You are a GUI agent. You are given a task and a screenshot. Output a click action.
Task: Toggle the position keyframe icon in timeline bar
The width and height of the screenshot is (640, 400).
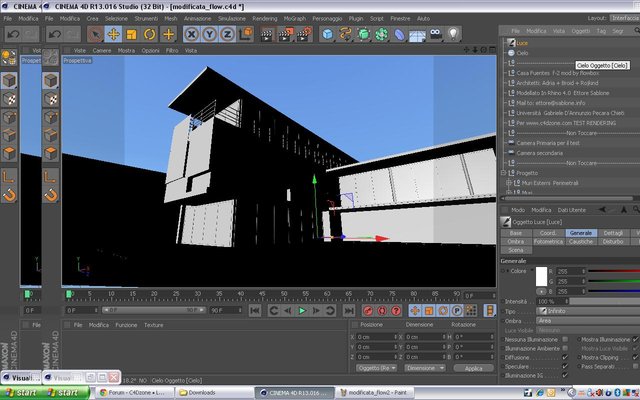(415, 311)
